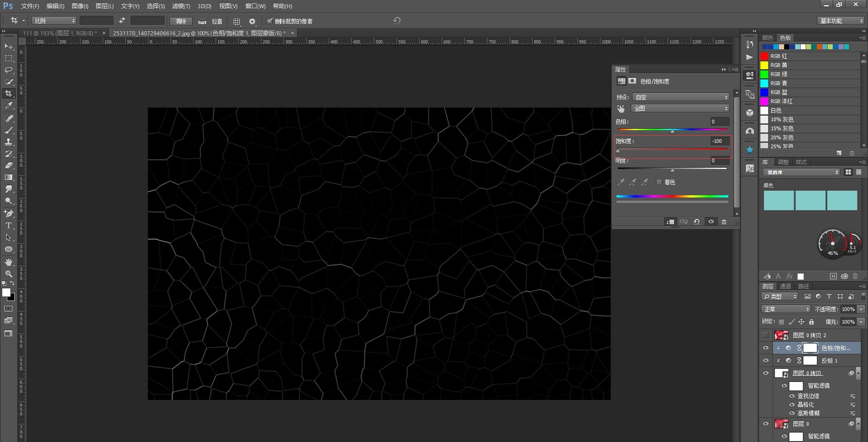Swap crop width and height values
The width and height of the screenshot is (868, 442).
pos(122,20)
